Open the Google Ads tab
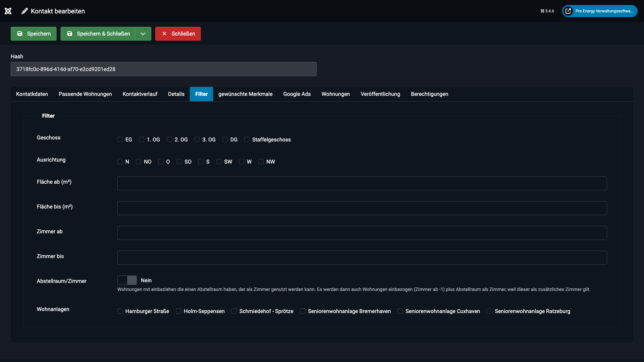Screen dimensions: 644x362 (297, 94)
